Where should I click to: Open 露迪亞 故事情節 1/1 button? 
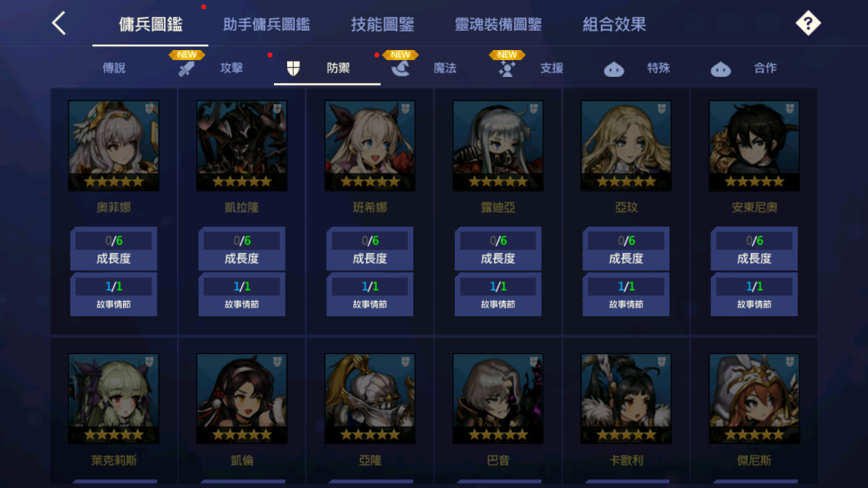[x=498, y=295]
